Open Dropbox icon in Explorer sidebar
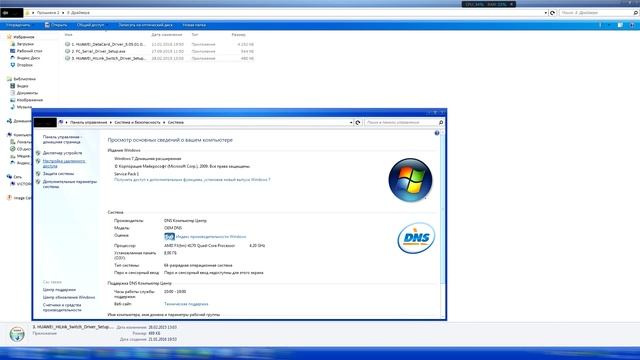Image resolution: width=640 pixels, height=360 pixels. click(x=13, y=65)
